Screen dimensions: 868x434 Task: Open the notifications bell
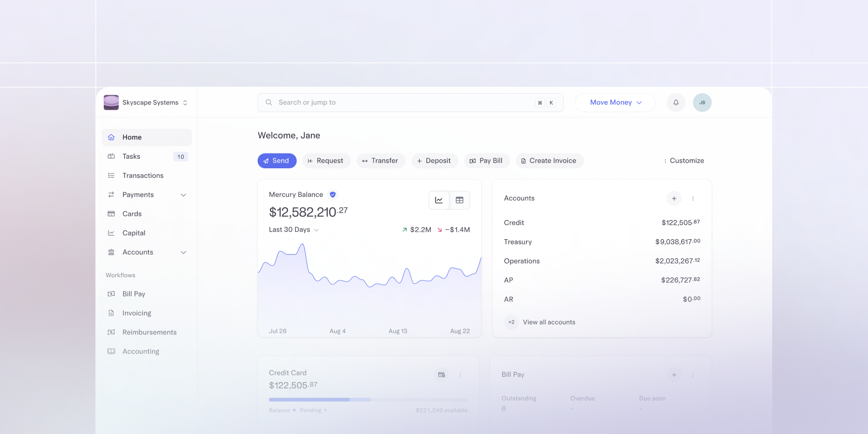click(x=676, y=103)
